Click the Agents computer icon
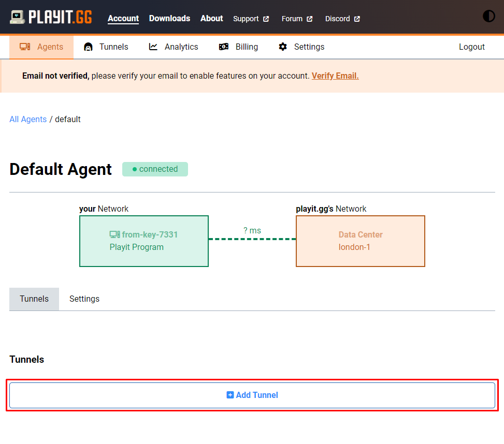The width and height of the screenshot is (504, 444). [25, 47]
